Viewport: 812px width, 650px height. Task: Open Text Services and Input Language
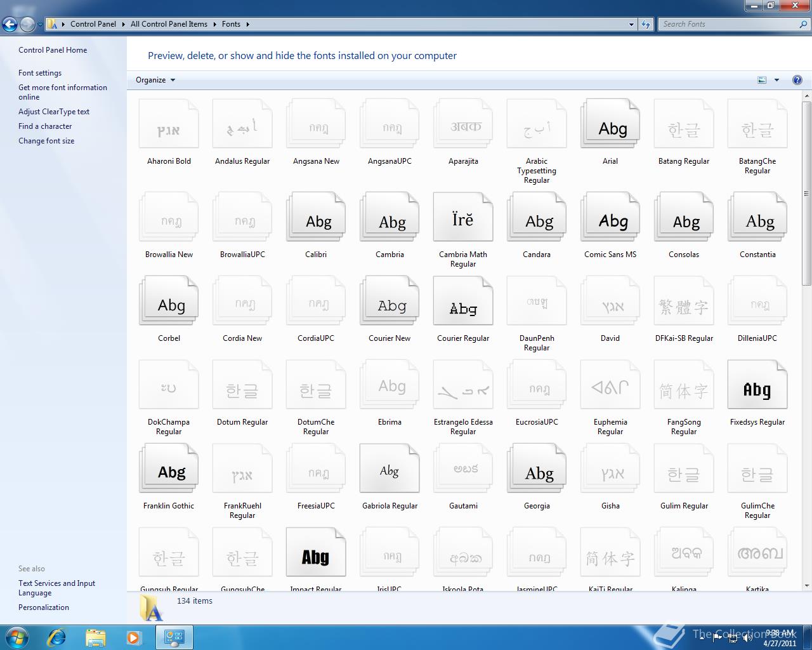pos(57,588)
